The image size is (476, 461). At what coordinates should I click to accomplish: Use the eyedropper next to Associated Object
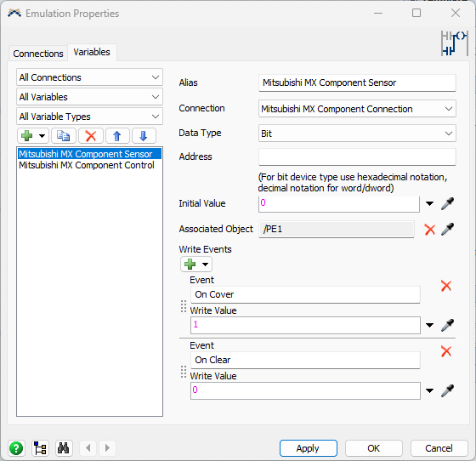[x=447, y=230]
